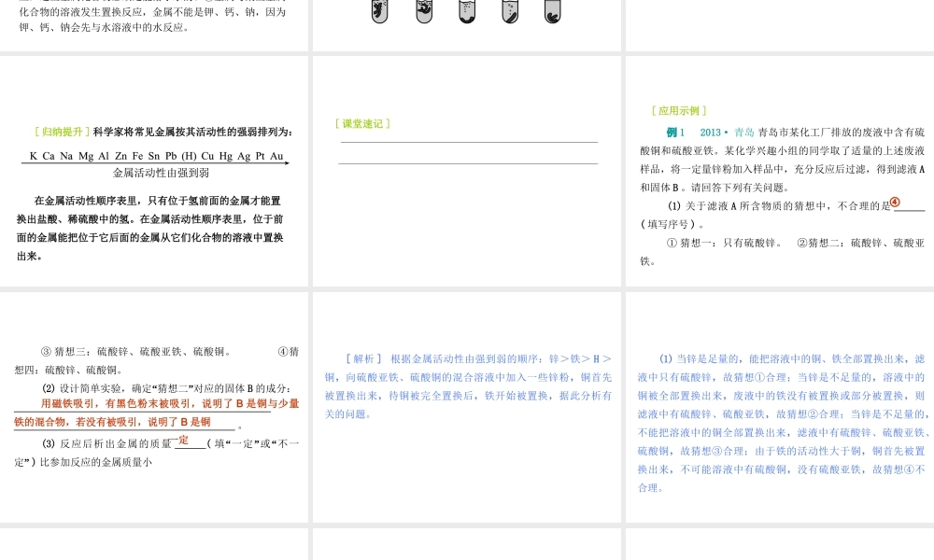The height and width of the screenshot is (560, 934).
Task: Click the middle test tube image
Action: click(x=467, y=10)
